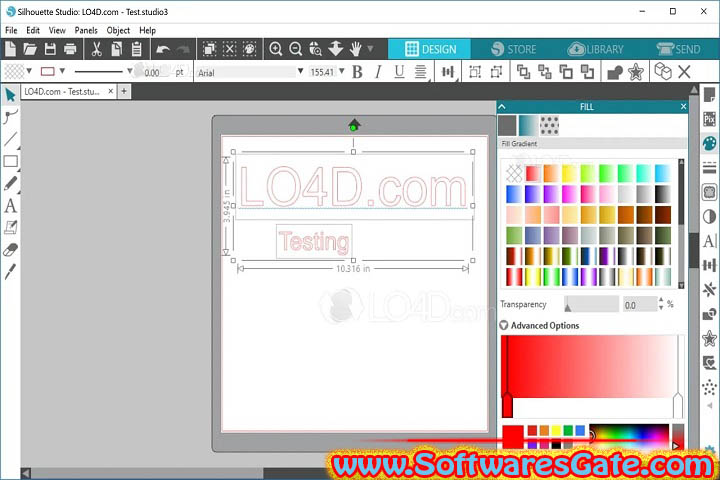The width and height of the screenshot is (720, 480).
Task: Switch to the SEND tab
Action: [x=678, y=49]
